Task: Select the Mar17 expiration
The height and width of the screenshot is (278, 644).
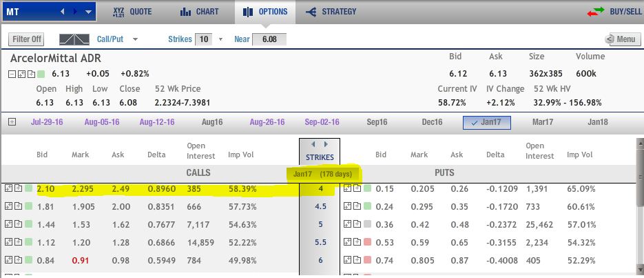Action: tap(543, 122)
